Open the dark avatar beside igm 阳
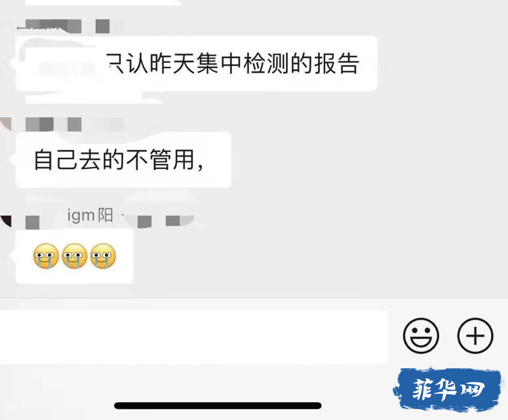This screenshot has width=508, height=420. pos(5,220)
